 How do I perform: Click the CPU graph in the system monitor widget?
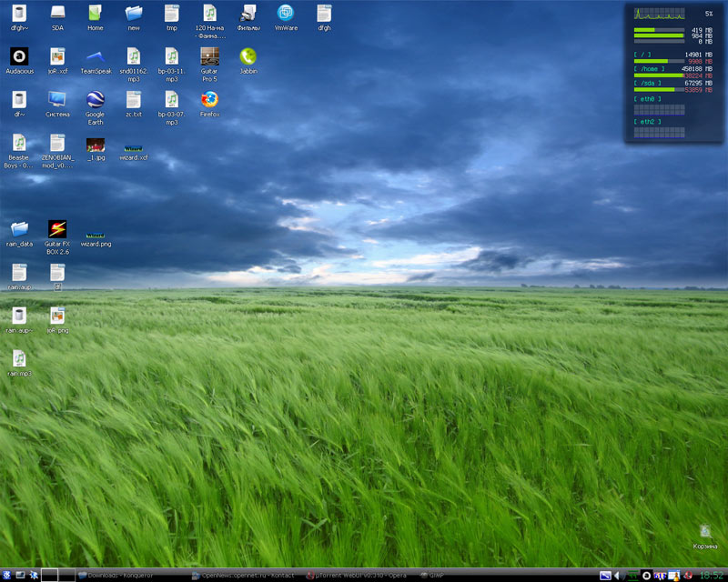click(x=659, y=14)
